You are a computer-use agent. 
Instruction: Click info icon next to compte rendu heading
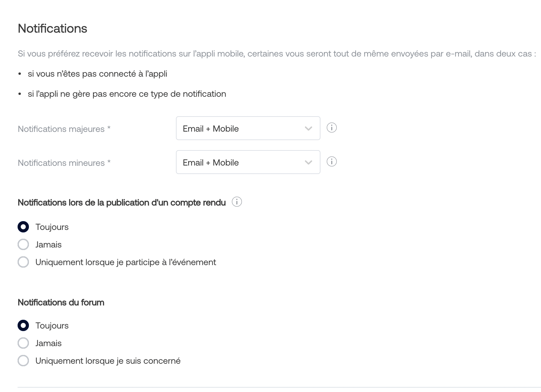pos(237,202)
